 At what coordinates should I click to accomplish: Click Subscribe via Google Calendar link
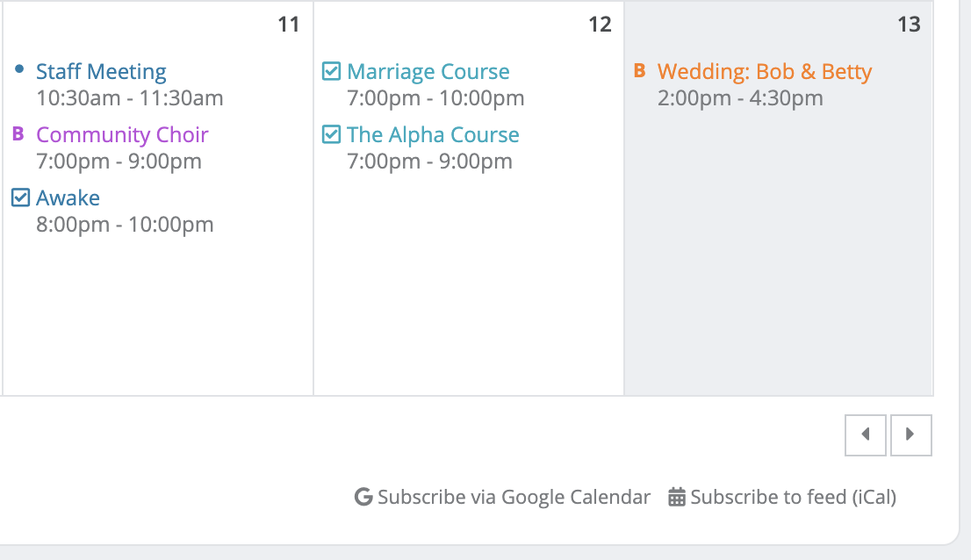tap(514, 498)
